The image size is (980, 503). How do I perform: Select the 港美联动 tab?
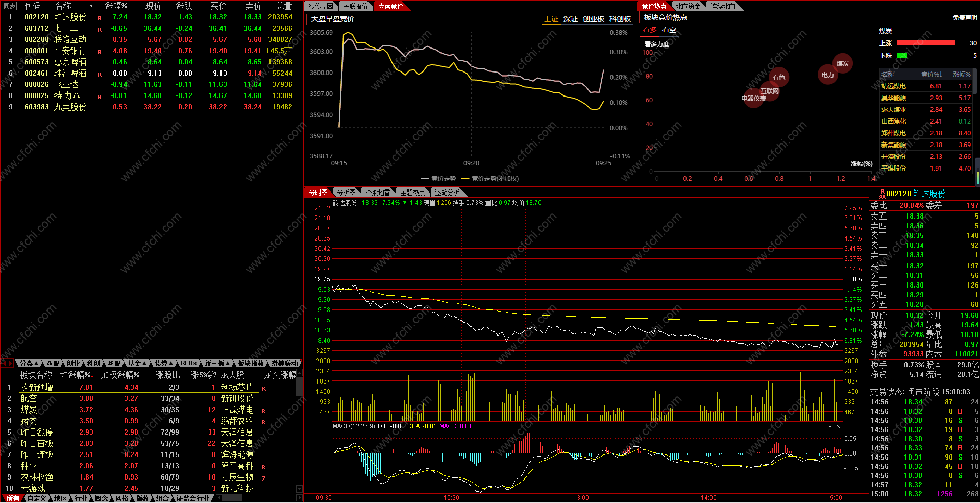(284, 363)
